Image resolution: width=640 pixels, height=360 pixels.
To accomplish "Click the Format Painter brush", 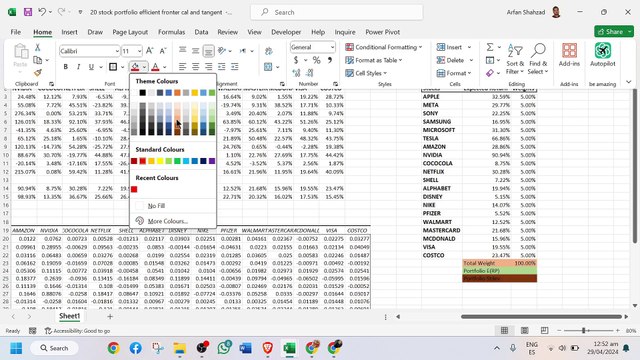I will pyautogui.click(x=38, y=73).
